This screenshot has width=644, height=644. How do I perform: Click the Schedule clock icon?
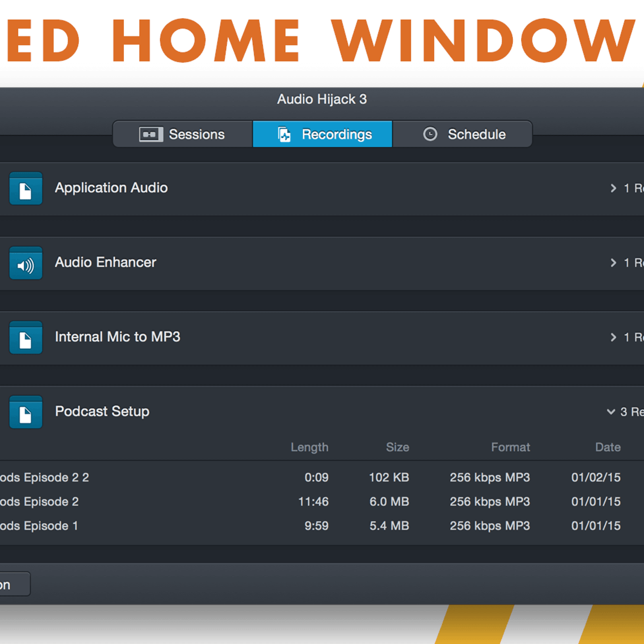click(430, 134)
